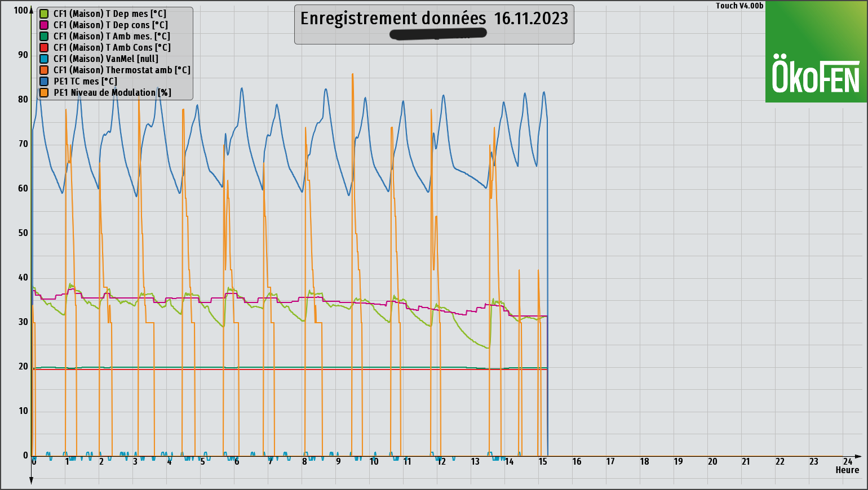
Task: Click the x-axis right arrow at 24
Action: click(858, 456)
